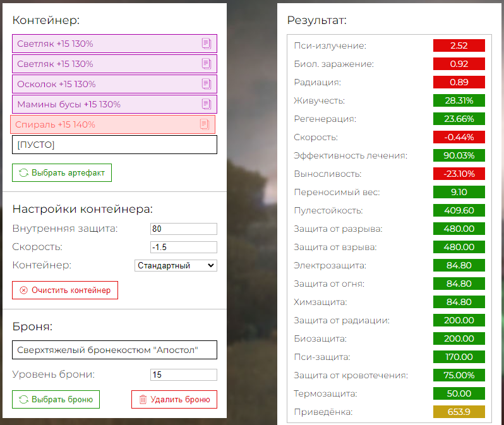Click trash icon in Удалить броню button
This screenshot has width=504, height=425.
click(x=143, y=400)
